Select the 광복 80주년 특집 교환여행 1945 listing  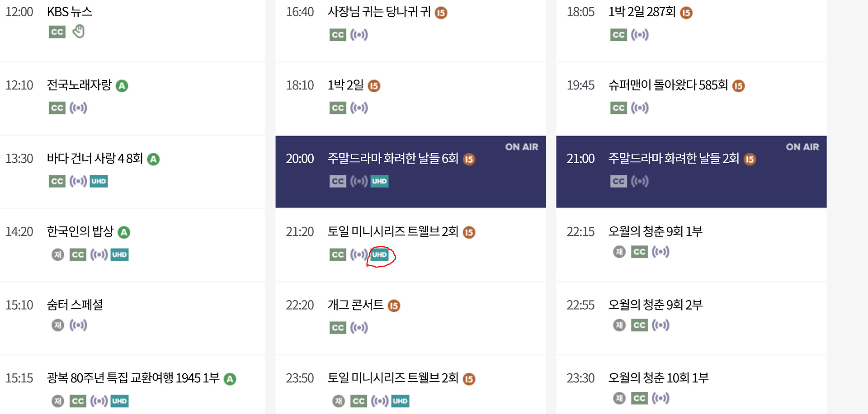pos(133,378)
